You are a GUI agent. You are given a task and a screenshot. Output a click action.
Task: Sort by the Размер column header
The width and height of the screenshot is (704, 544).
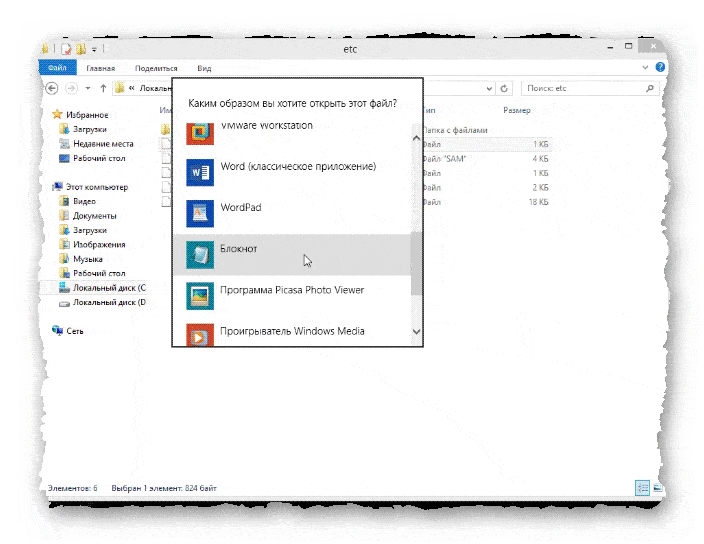pyautogui.click(x=517, y=110)
